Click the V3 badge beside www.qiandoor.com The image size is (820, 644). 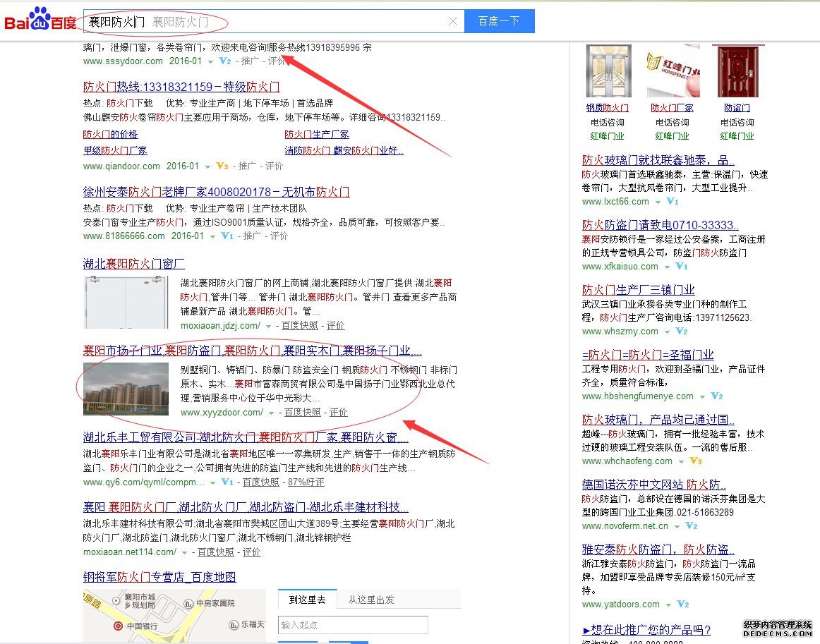[222, 166]
